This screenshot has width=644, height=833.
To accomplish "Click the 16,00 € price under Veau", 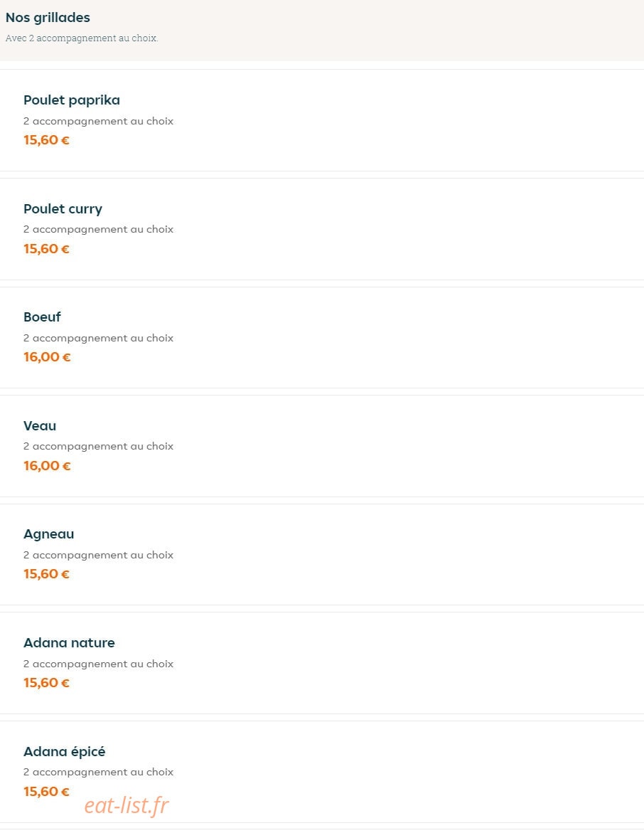I will [x=47, y=466].
